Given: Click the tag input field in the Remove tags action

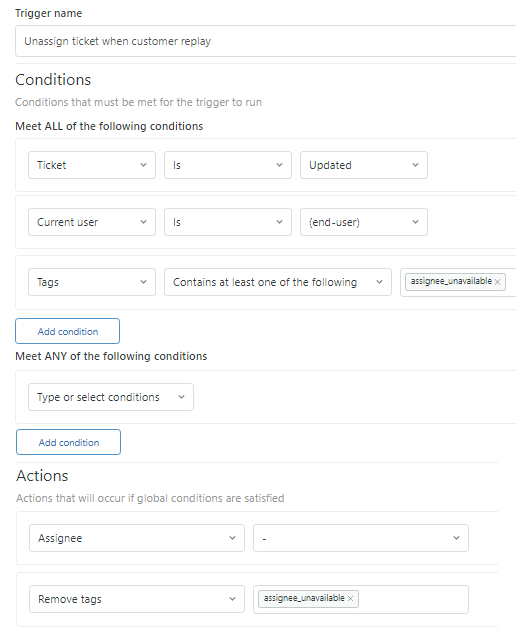Looking at the screenshot, I should pyautogui.click(x=412, y=599).
